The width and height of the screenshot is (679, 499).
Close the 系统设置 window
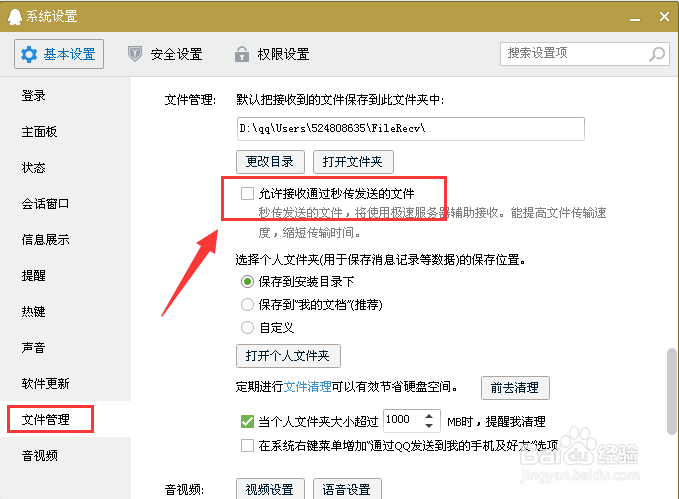(664, 16)
